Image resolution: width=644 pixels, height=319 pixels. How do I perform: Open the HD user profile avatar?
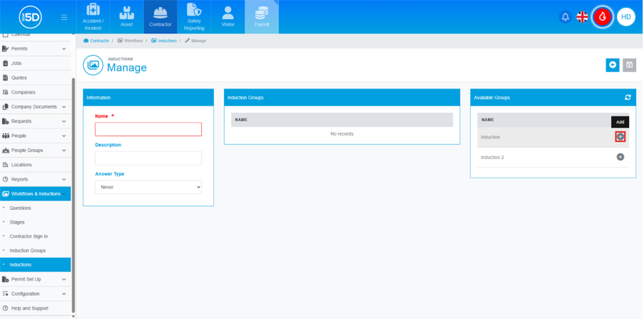tap(625, 16)
